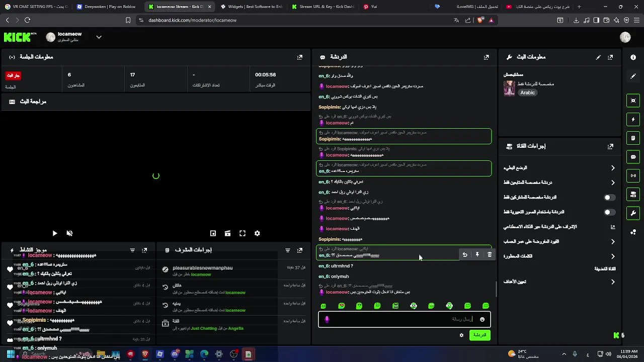The height and width of the screenshot is (362, 644).
Task: Reload the page in browser toolbar
Action: pyautogui.click(x=27, y=20)
